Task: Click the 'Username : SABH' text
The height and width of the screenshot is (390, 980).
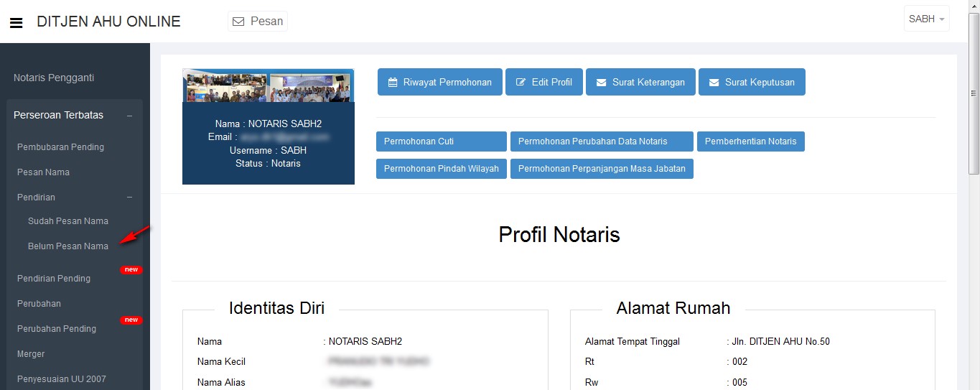Action: 268,150
